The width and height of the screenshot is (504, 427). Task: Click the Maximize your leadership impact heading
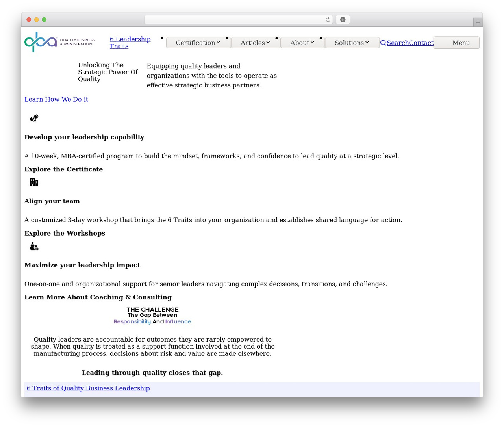tap(82, 265)
